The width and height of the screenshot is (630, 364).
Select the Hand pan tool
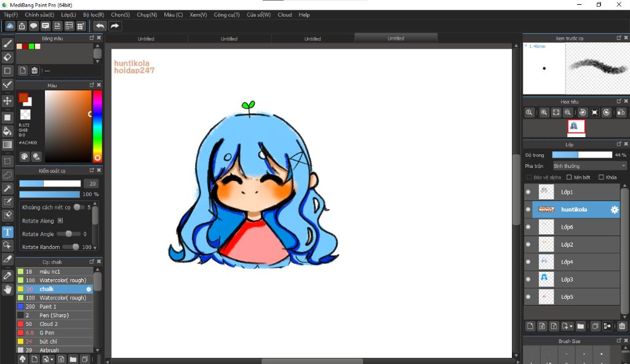[7, 289]
